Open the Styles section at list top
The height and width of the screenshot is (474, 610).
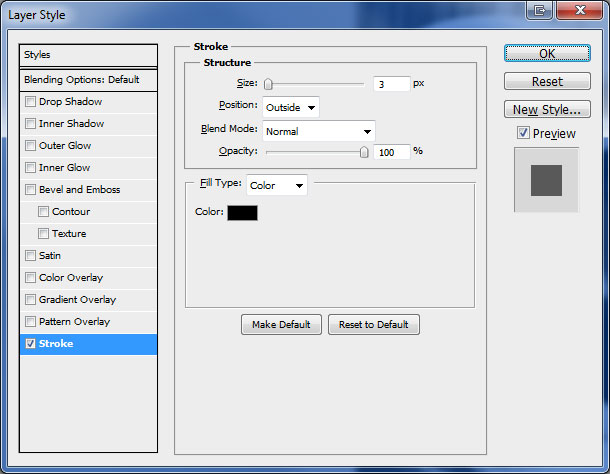(89, 55)
